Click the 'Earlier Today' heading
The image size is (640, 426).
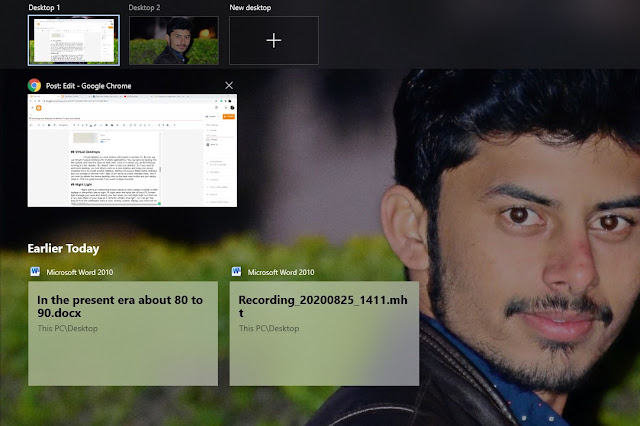[x=63, y=248]
